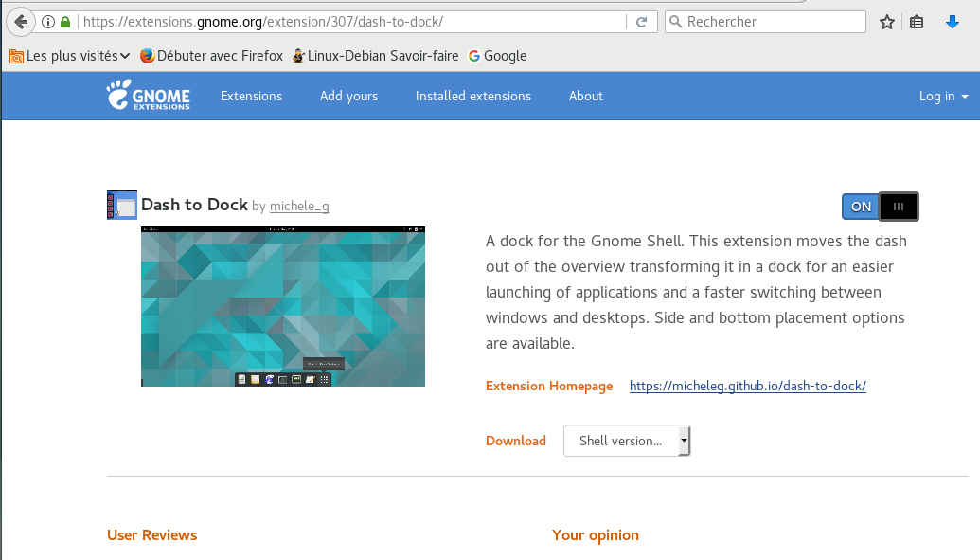Open the downloads arrow icon
This screenshot has height=560, width=980.
point(953,22)
